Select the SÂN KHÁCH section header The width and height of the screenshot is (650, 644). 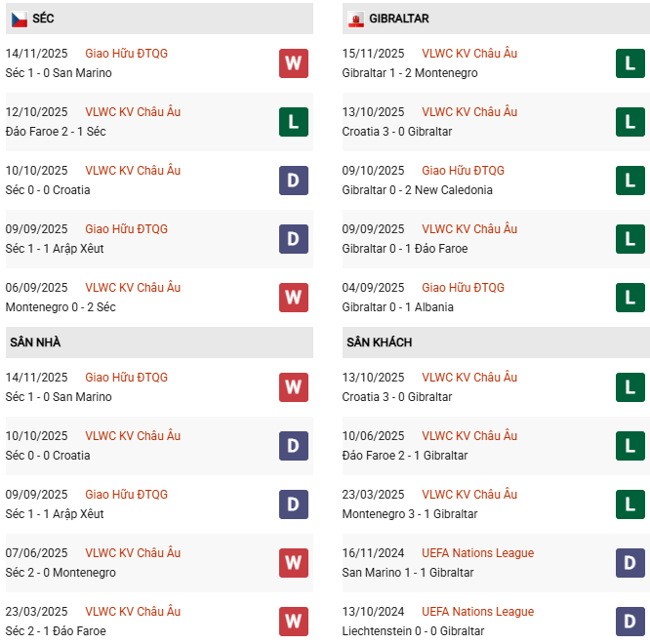379,342
